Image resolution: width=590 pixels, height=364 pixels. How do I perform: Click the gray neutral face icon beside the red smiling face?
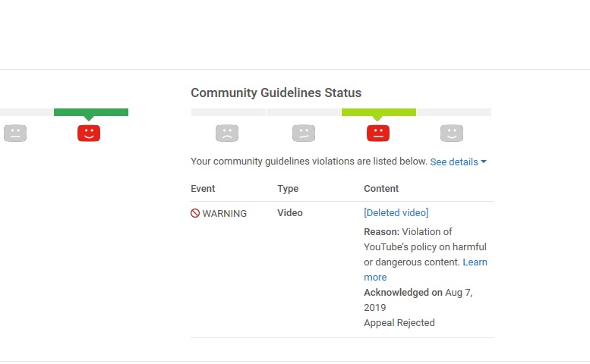click(x=15, y=133)
